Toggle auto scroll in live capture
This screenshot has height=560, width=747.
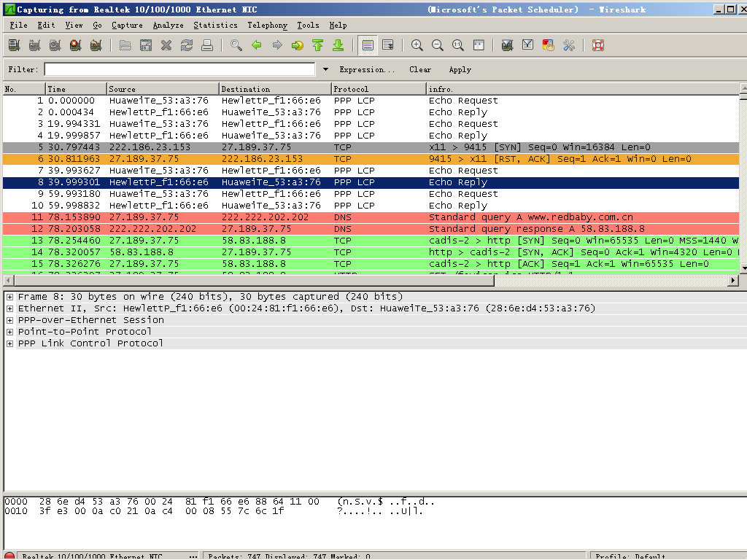pos(388,45)
